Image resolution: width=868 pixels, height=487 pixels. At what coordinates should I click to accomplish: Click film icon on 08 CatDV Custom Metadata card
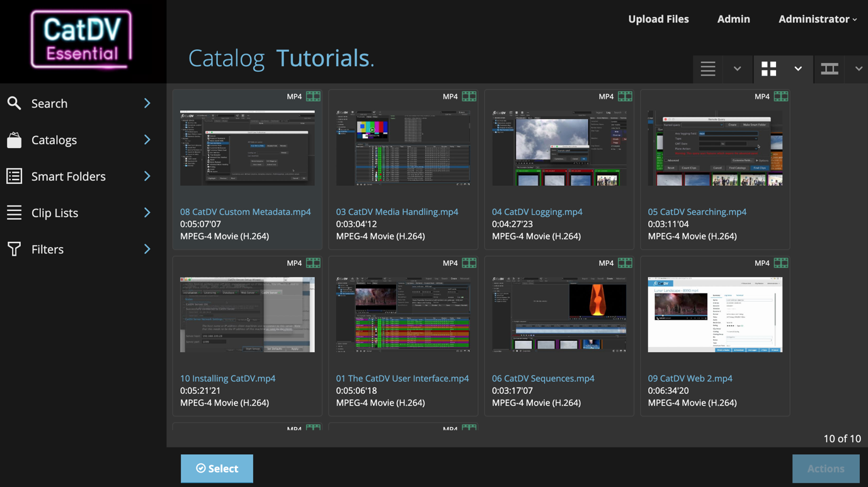click(313, 96)
